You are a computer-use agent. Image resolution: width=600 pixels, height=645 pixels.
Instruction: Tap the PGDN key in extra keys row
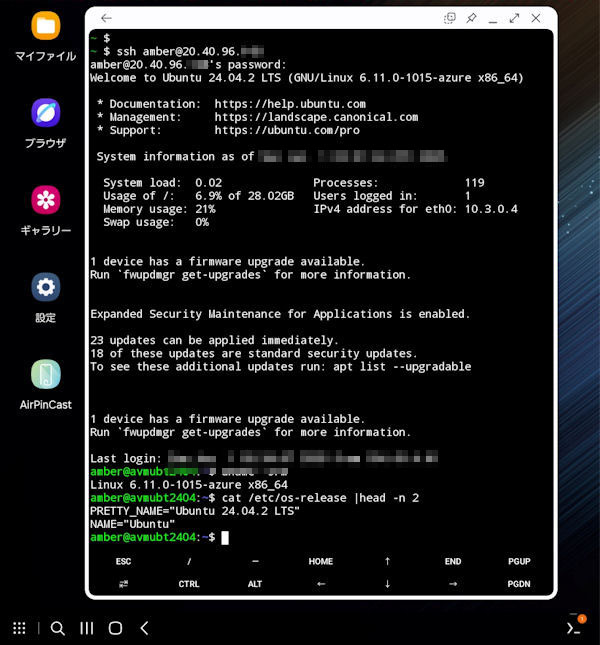pos(519,584)
